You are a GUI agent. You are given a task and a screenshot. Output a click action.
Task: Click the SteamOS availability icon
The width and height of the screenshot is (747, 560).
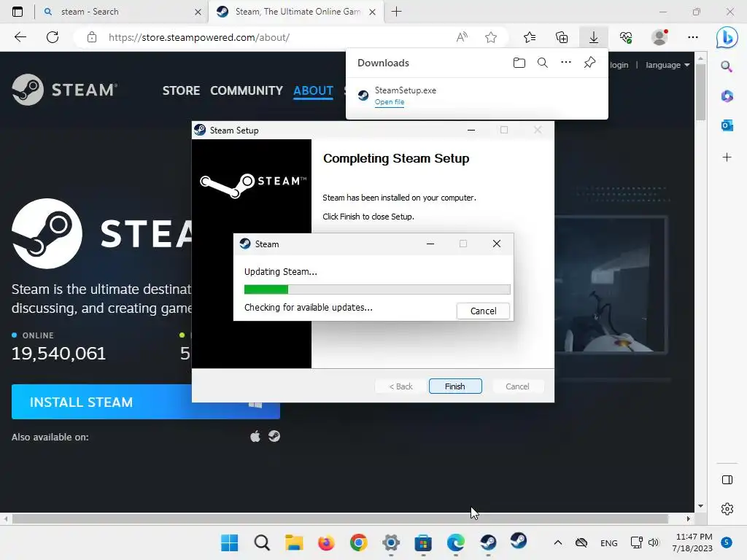coord(274,436)
